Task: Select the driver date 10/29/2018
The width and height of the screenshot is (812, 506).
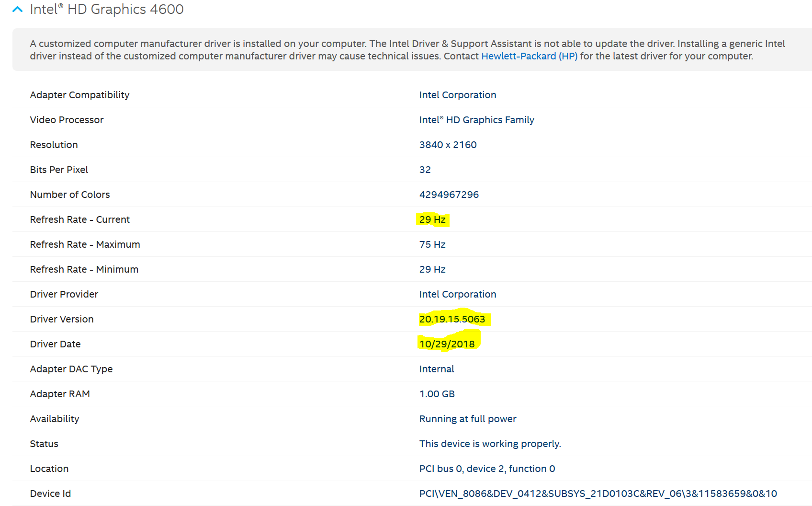Action: [447, 344]
